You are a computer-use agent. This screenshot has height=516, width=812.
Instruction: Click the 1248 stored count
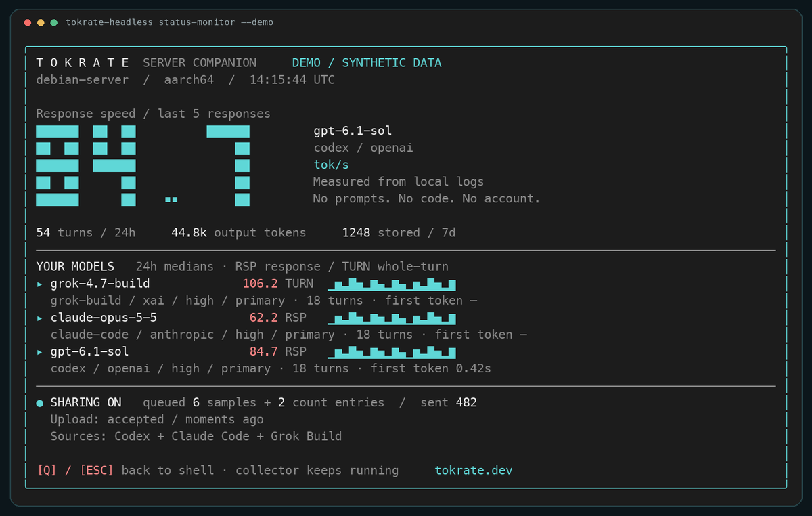tap(356, 232)
